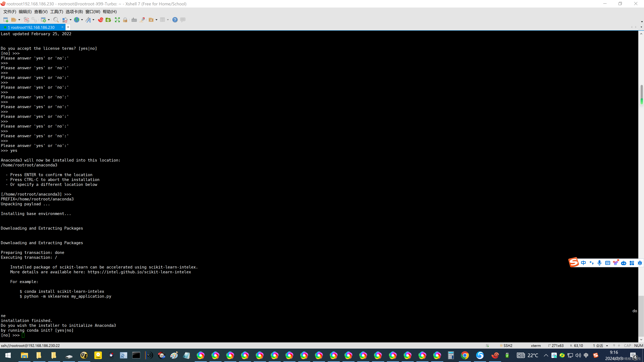644x362 pixels.
Task: Click the globe encoding icon
Action: pos(76,20)
